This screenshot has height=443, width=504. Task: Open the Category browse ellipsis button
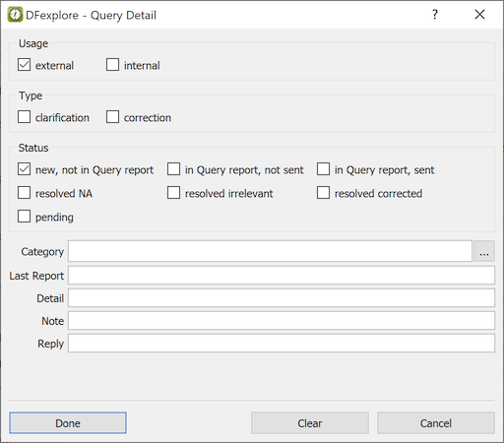[484, 251]
